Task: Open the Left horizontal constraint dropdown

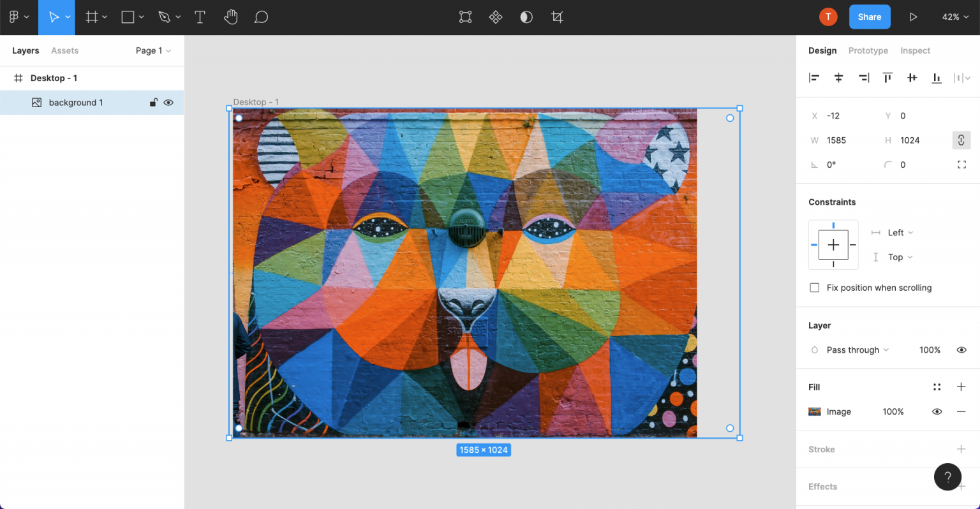Action: (x=900, y=233)
